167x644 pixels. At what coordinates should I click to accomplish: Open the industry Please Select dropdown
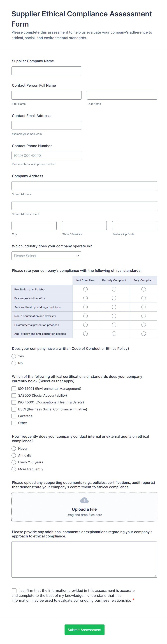coord(46,255)
